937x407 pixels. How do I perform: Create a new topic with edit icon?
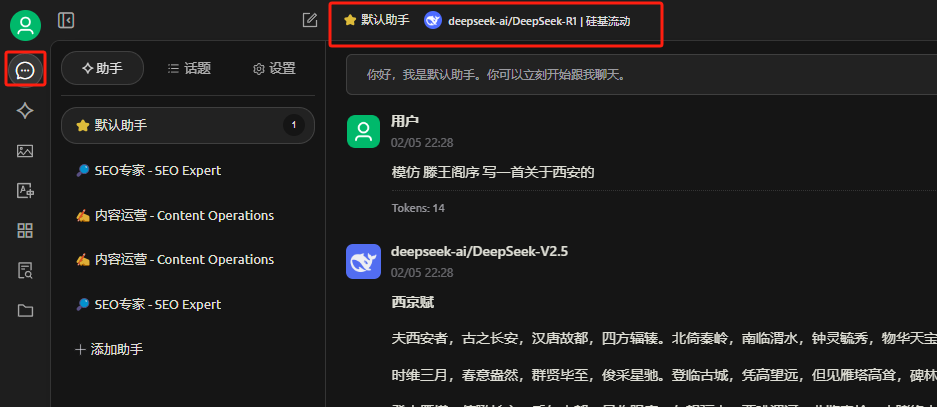pyautogui.click(x=310, y=20)
